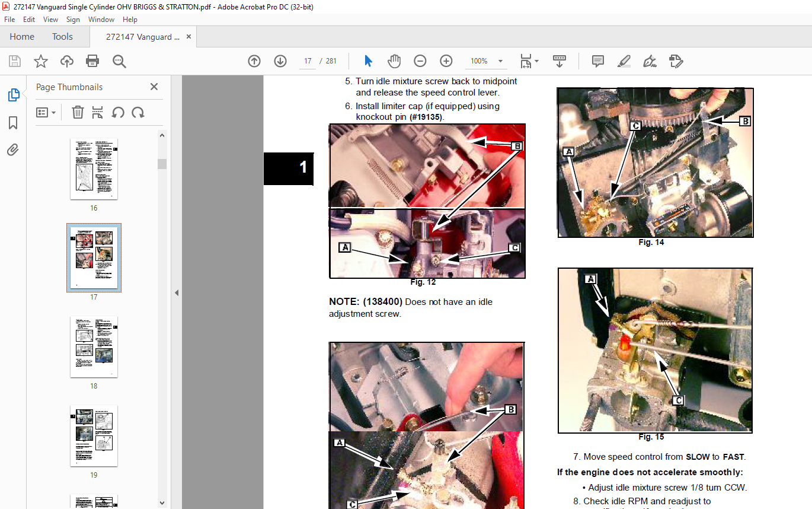
Task: Zoom in with the plus icon
Action: coord(446,61)
